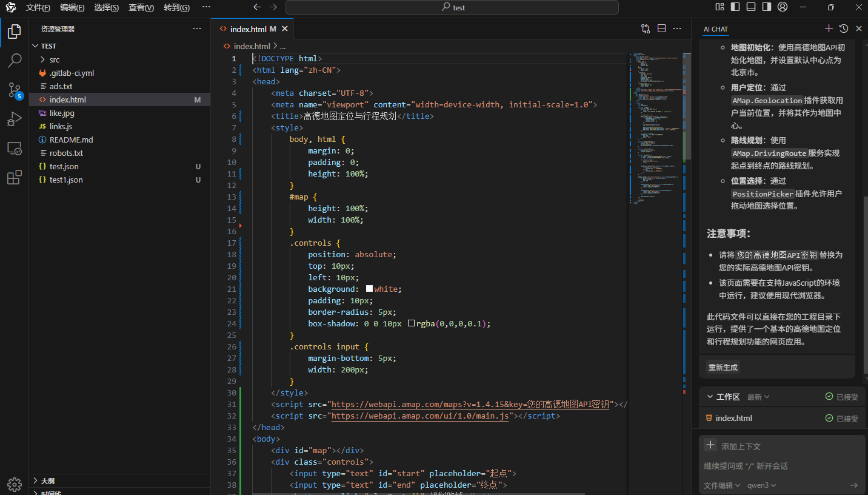Image resolution: width=868 pixels, height=495 pixels.
Task: Start a new AI chat with plus icon
Action: [829, 29]
